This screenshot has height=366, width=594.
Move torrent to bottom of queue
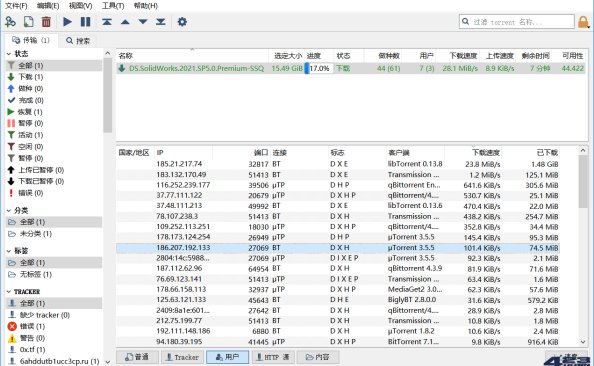(x=161, y=22)
